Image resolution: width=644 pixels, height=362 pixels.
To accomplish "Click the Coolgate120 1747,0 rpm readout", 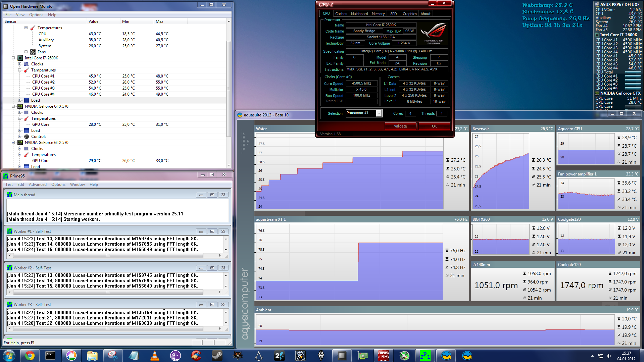I will [582, 286].
